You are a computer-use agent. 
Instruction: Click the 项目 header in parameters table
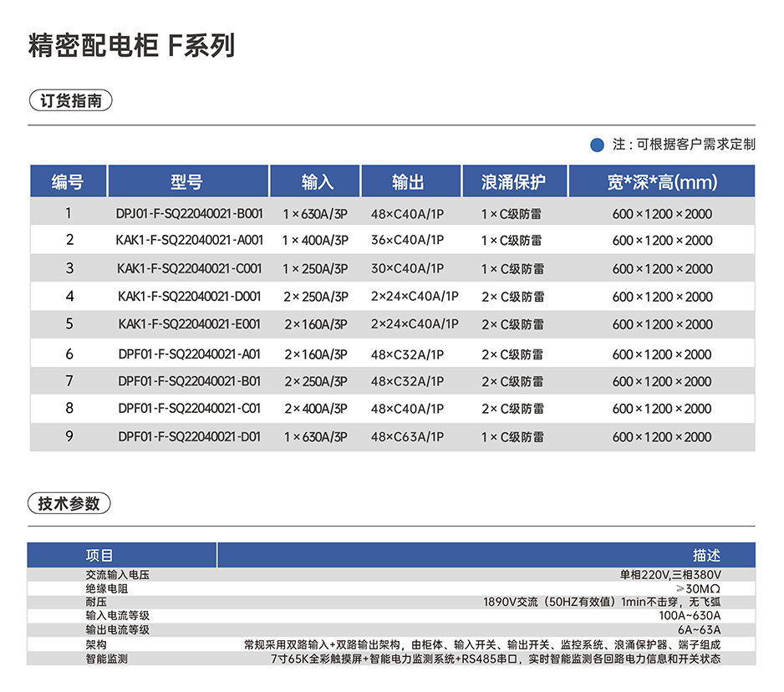tap(99, 555)
